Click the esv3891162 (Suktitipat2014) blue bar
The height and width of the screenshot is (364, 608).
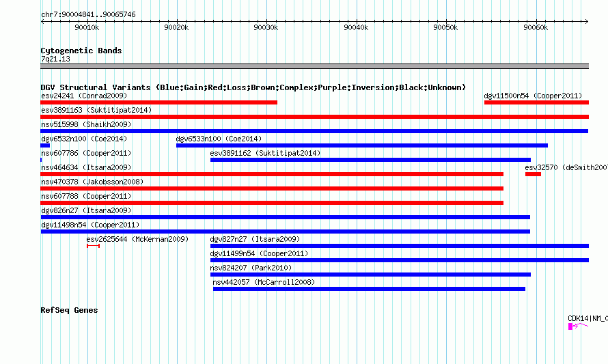(370, 160)
